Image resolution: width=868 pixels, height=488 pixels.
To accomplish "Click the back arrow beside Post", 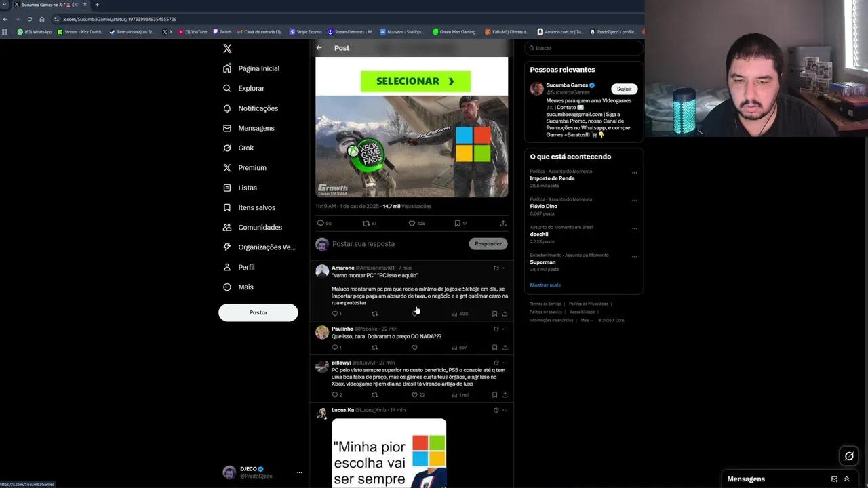I will pyautogui.click(x=319, y=48).
